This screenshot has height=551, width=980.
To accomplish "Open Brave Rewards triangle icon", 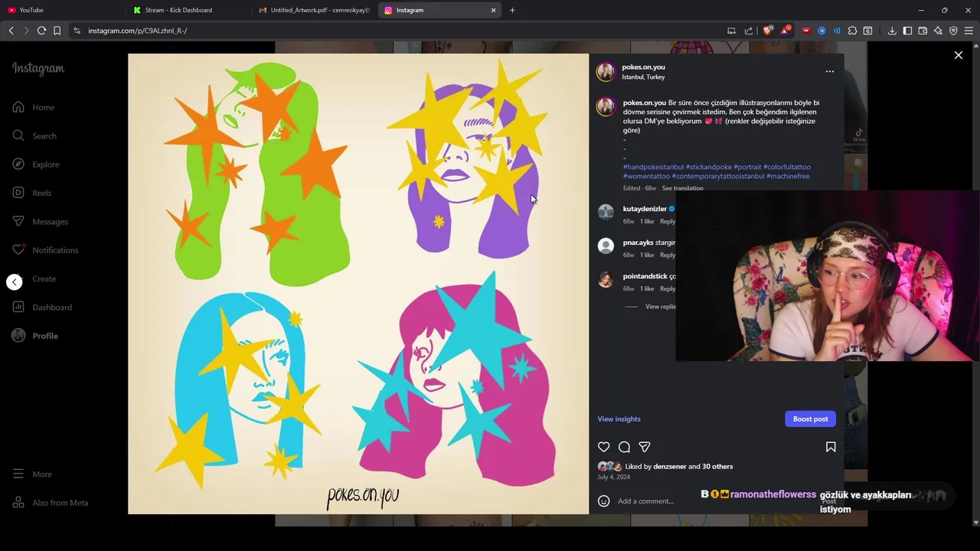I will pyautogui.click(x=786, y=31).
